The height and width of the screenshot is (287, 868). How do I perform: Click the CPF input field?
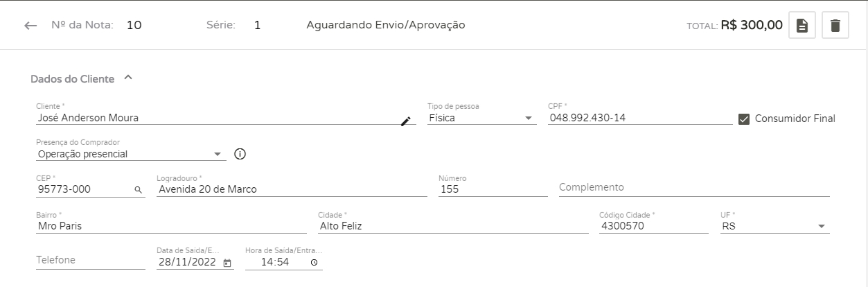(x=639, y=118)
